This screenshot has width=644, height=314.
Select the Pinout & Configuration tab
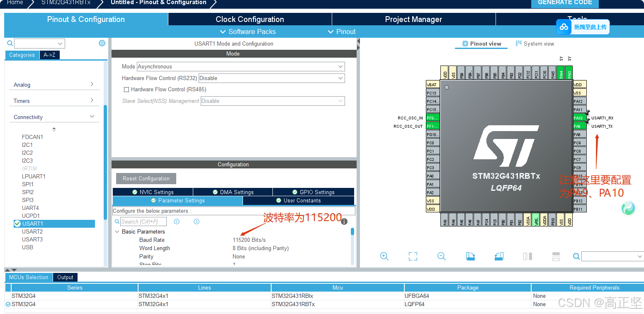pos(86,19)
